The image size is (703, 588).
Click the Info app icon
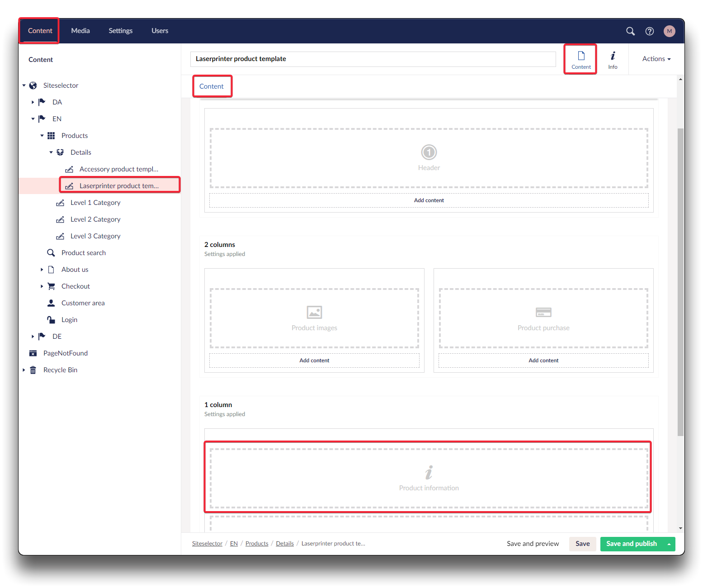[x=613, y=59]
